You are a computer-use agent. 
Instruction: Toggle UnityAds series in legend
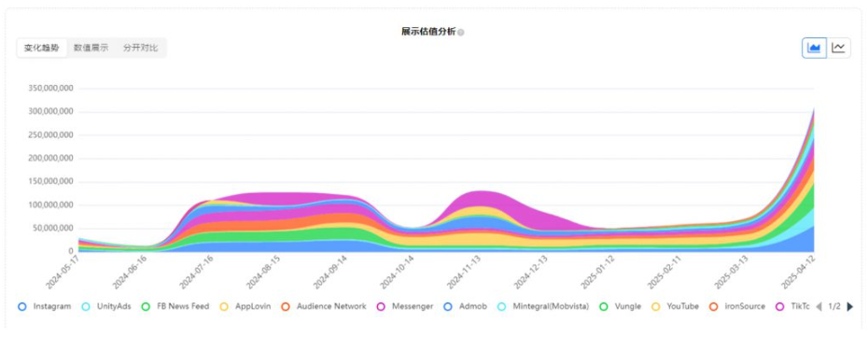coord(106,306)
